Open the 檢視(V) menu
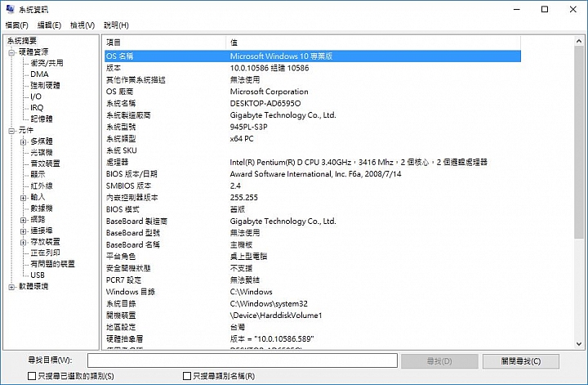 82,25
